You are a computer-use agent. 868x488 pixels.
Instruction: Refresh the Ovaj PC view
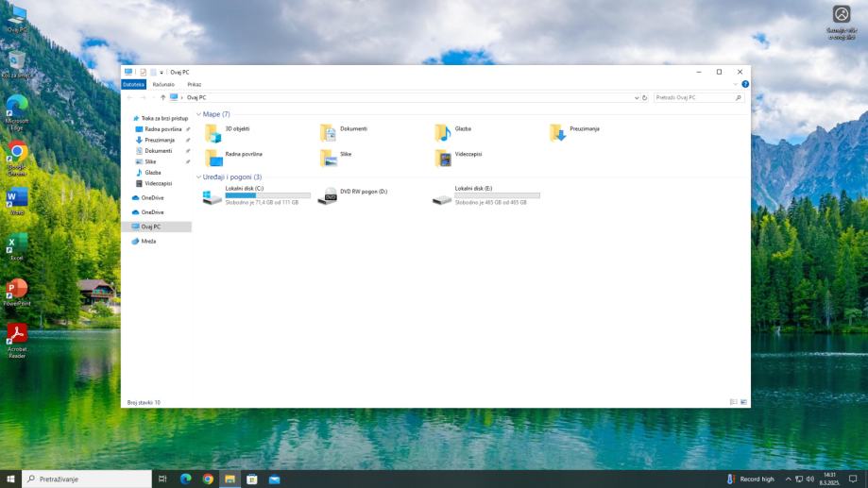(644, 97)
